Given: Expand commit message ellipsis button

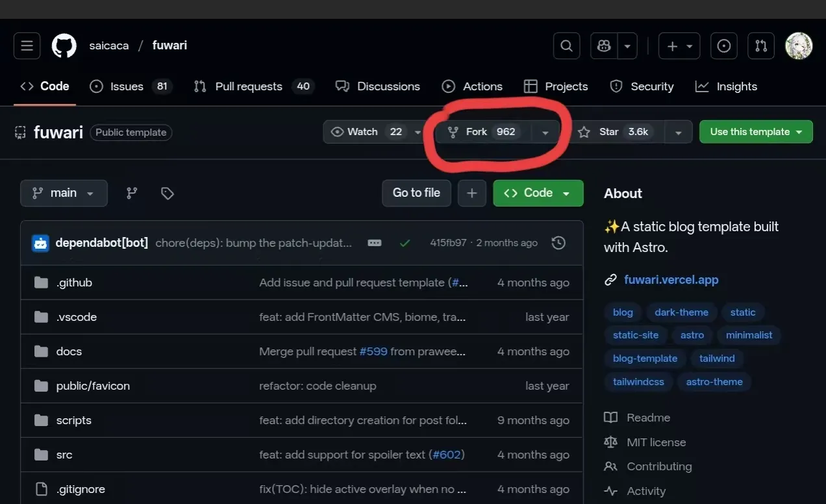Looking at the screenshot, I should (x=374, y=243).
